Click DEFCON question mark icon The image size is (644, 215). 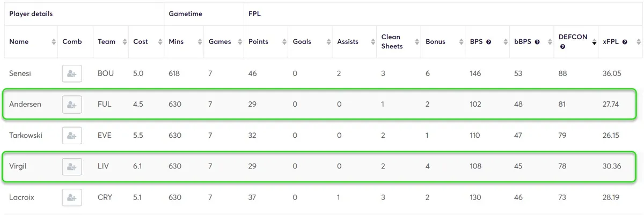point(561,47)
